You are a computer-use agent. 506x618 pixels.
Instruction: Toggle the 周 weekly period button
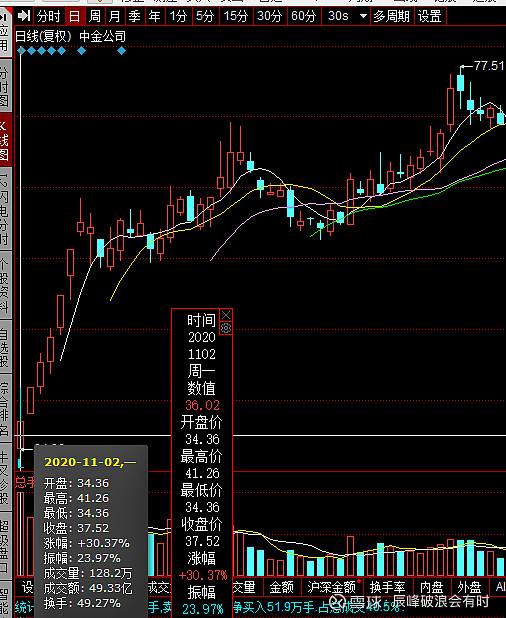pyautogui.click(x=95, y=16)
